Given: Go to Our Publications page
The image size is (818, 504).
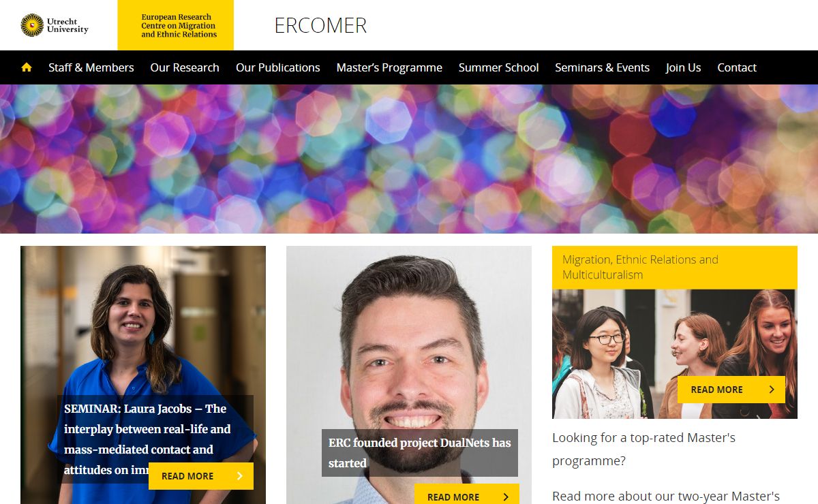Looking at the screenshot, I should (278, 67).
